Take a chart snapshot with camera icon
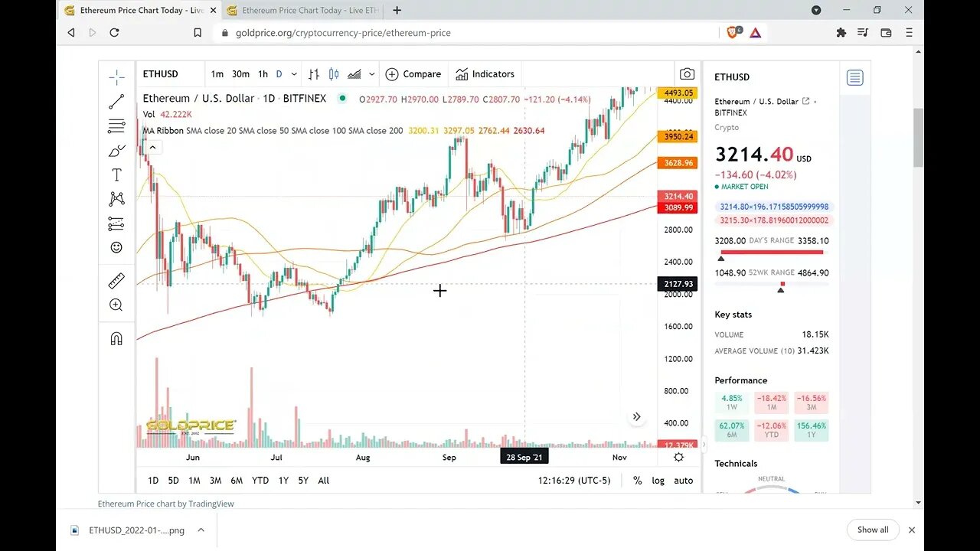Viewport: 980px width, 551px height. (687, 74)
